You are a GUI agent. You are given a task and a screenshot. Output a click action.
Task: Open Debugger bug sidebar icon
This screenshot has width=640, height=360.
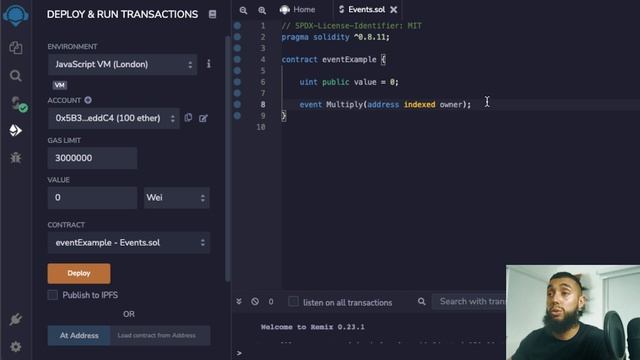tap(16, 158)
